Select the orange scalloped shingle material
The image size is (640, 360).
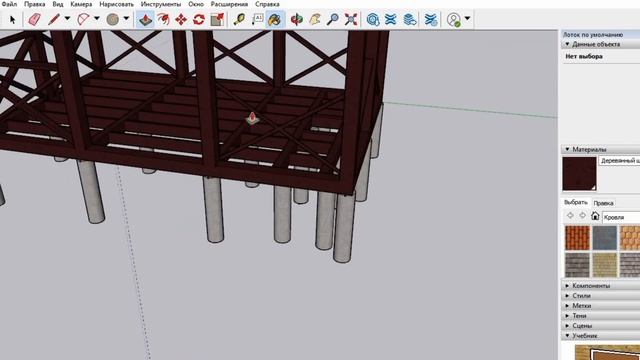630,238
